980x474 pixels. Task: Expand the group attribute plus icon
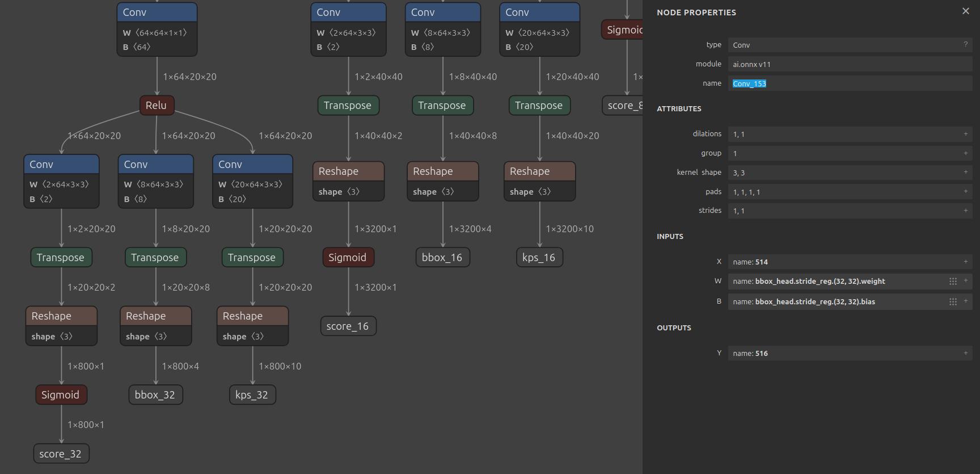965,153
